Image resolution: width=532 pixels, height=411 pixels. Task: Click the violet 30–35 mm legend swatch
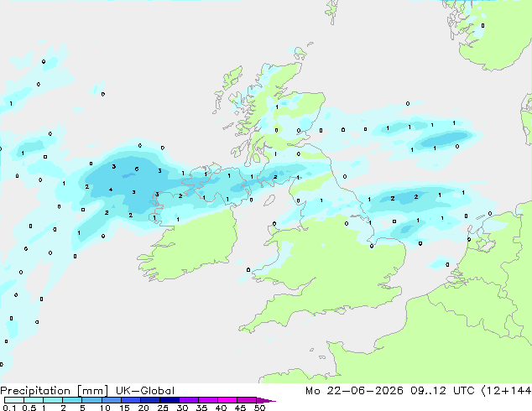[189, 400]
